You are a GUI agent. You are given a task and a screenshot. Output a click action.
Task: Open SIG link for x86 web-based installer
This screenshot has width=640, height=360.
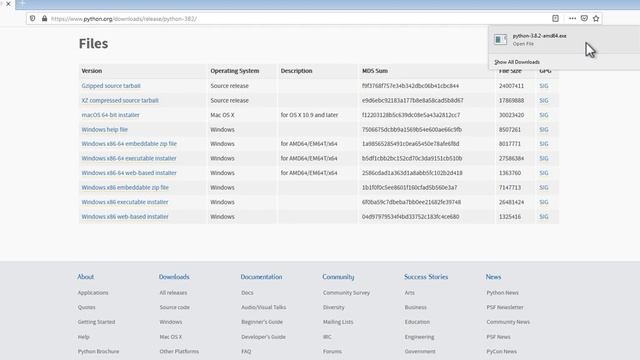pos(544,217)
